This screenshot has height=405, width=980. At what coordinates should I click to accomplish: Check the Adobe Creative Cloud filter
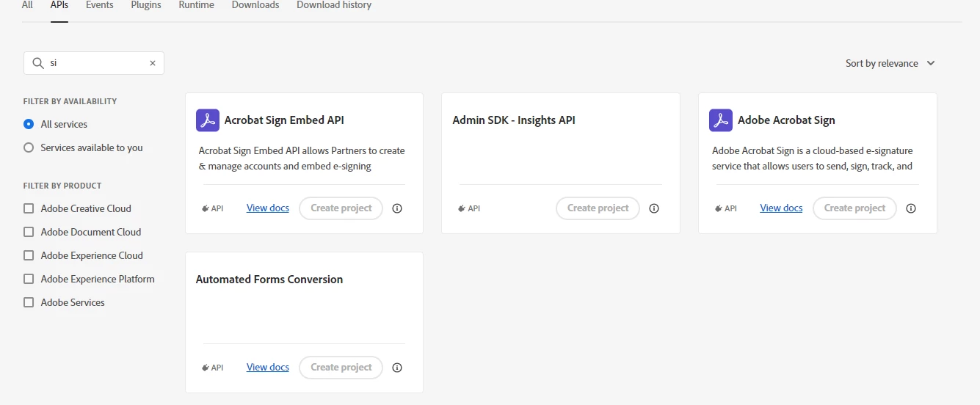(x=29, y=208)
